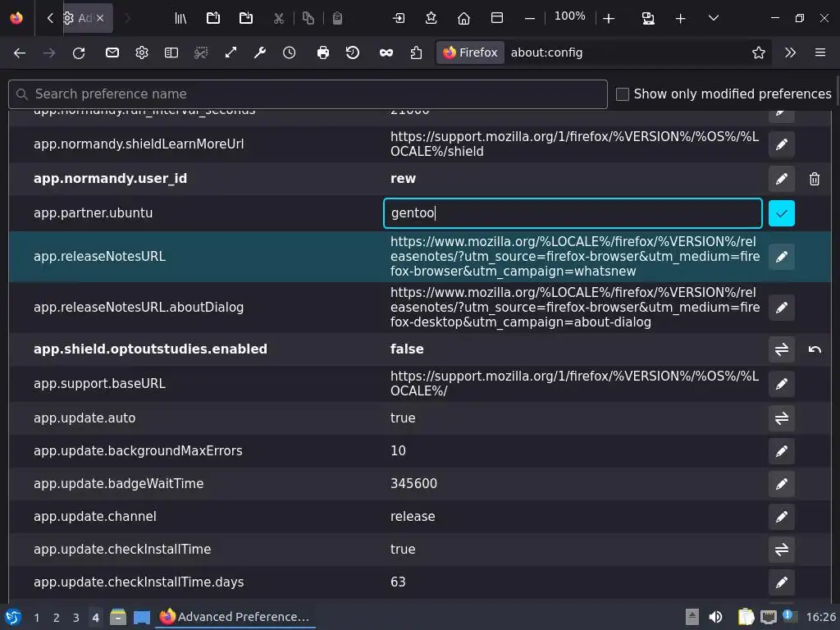Click the save page toolbar icon
The width and height of the screenshot is (840, 630).
coord(246,18)
